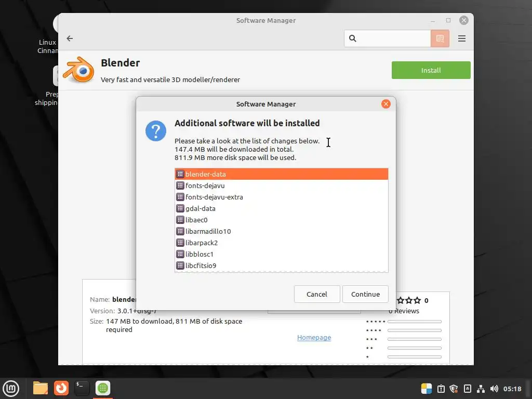
Task: Click the clipboard icon in system tray
Action: [x=441, y=389]
